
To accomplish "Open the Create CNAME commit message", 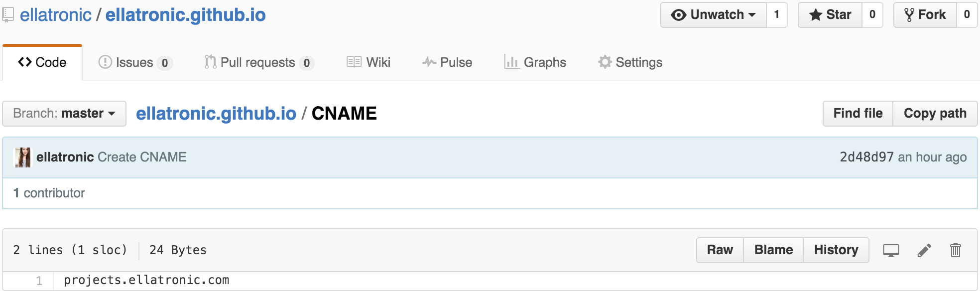I will click(x=142, y=157).
